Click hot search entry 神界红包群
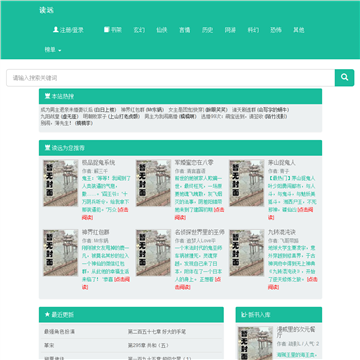360x360 pixels. click(x=133, y=110)
